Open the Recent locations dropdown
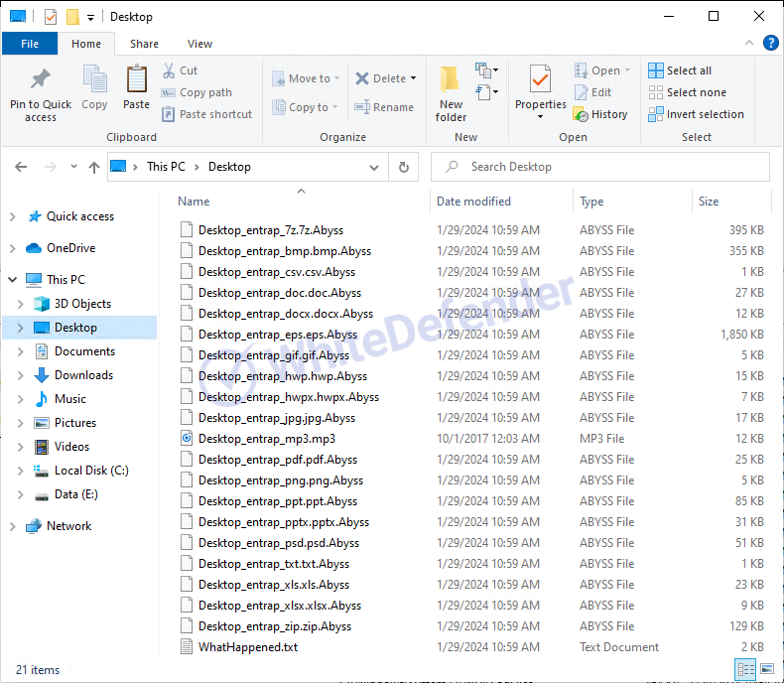 (x=73, y=167)
